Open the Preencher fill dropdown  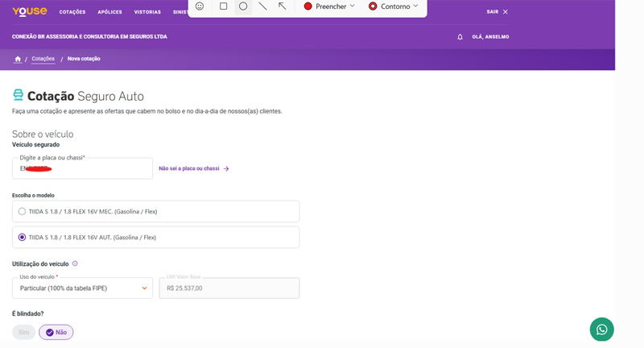click(329, 6)
